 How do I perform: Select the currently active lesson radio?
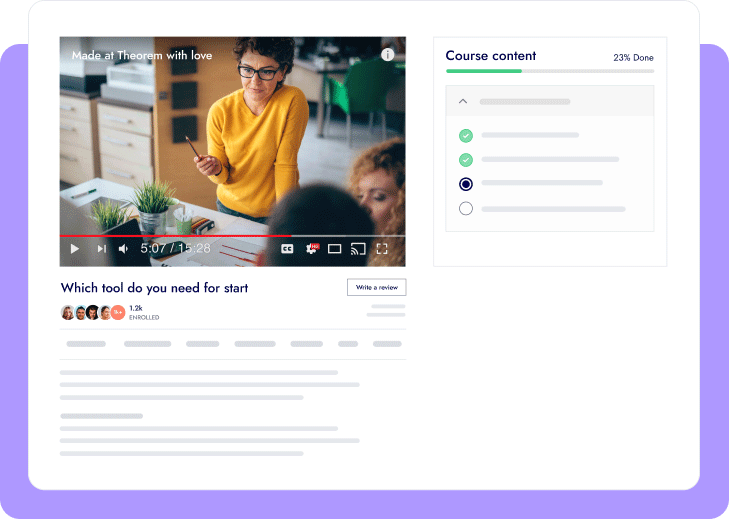pyautogui.click(x=466, y=184)
